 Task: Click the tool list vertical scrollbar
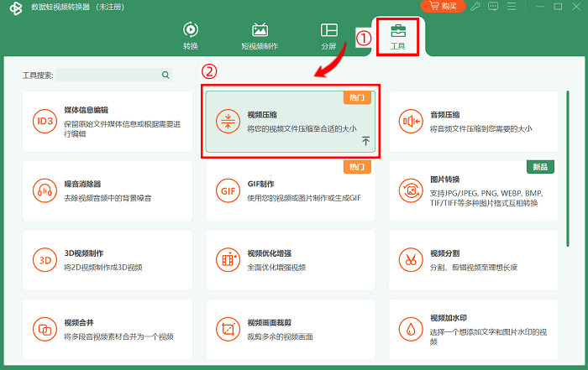568,169
